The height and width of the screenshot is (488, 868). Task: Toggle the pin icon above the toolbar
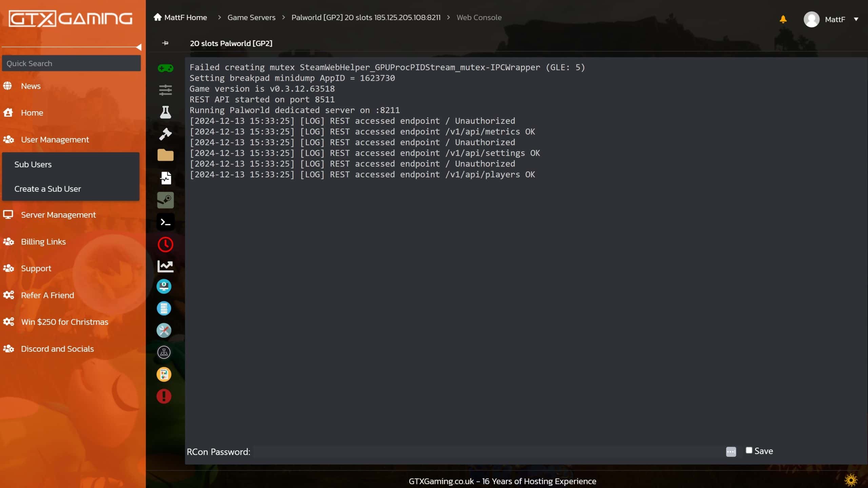pyautogui.click(x=165, y=43)
